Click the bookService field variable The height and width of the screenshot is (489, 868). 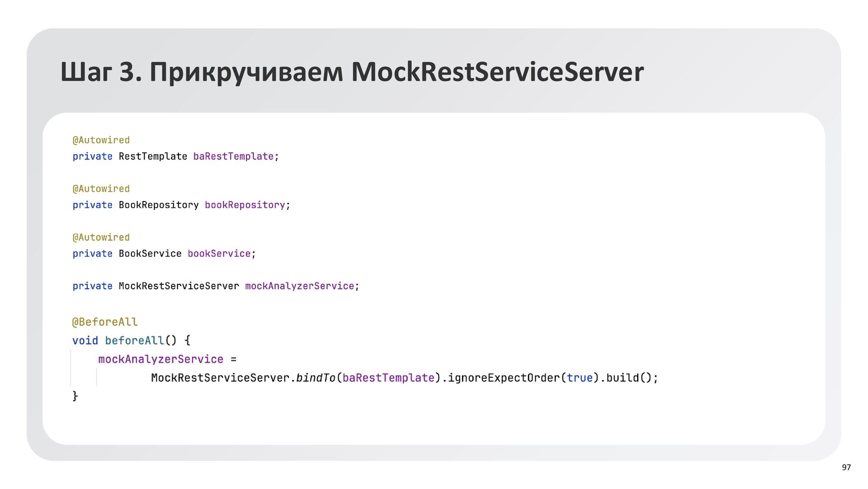pos(219,254)
